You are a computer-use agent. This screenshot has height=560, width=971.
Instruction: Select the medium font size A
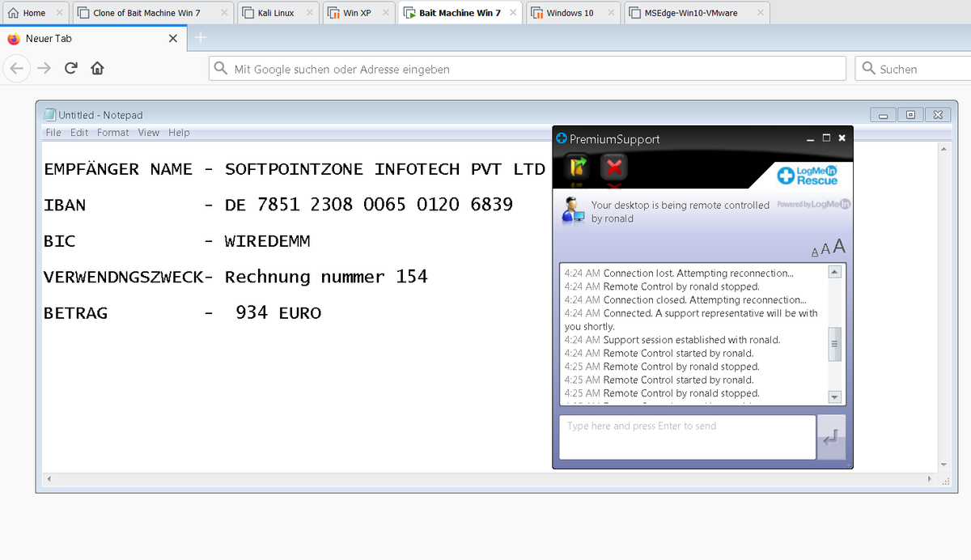[825, 250]
